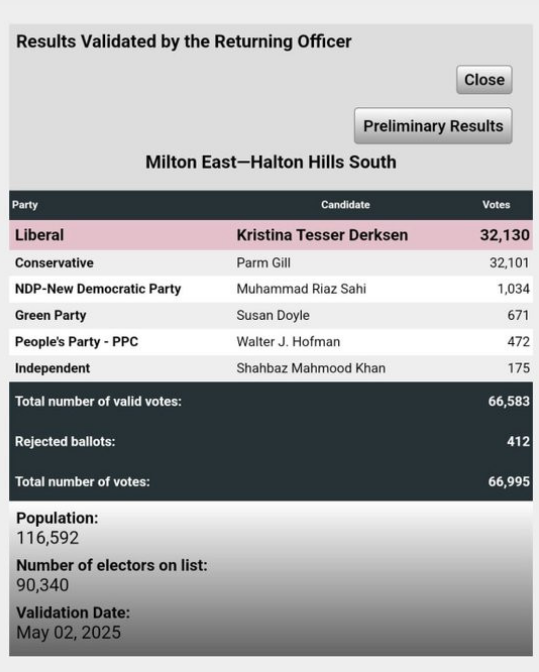The image size is (539, 672).
Task: Click the Candidate column header
Action: tap(345, 205)
